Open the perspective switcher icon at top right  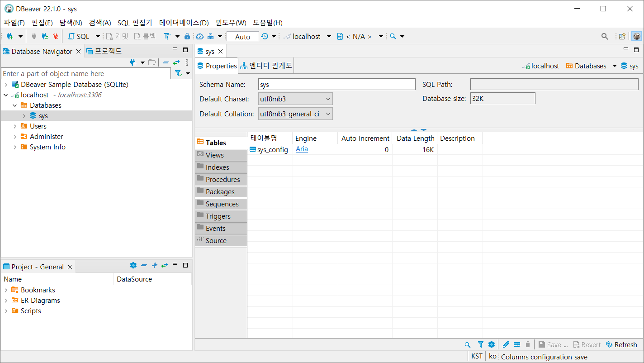(x=622, y=36)
